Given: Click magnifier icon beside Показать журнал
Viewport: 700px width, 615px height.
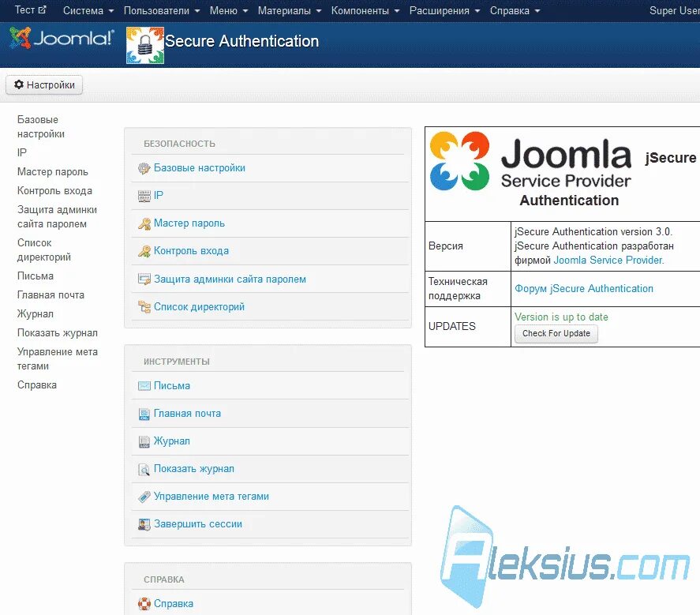Looking at the screenshot, I should tap(144, 470).
